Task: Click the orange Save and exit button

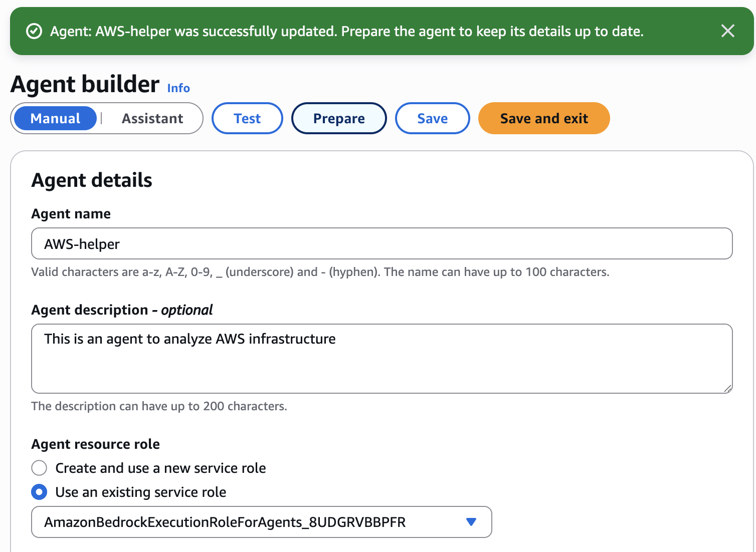Action: coord(543,118)
